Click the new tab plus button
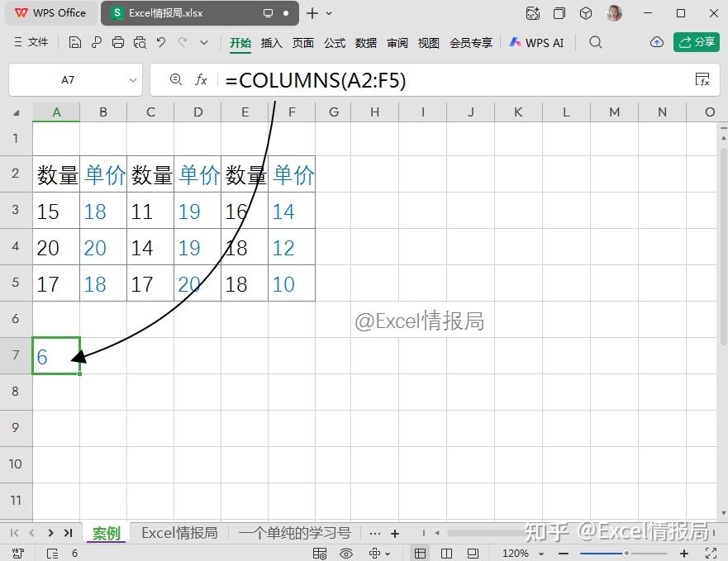 point(312,13)
